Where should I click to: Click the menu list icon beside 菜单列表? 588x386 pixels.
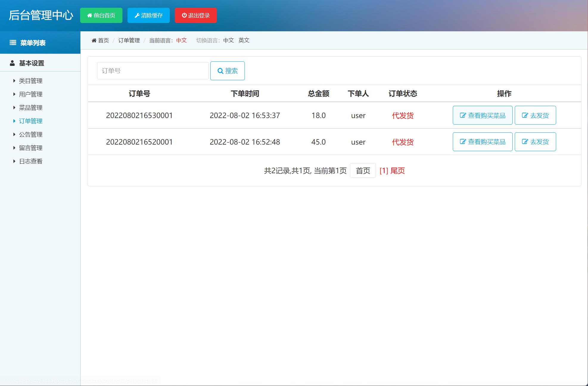13,43
